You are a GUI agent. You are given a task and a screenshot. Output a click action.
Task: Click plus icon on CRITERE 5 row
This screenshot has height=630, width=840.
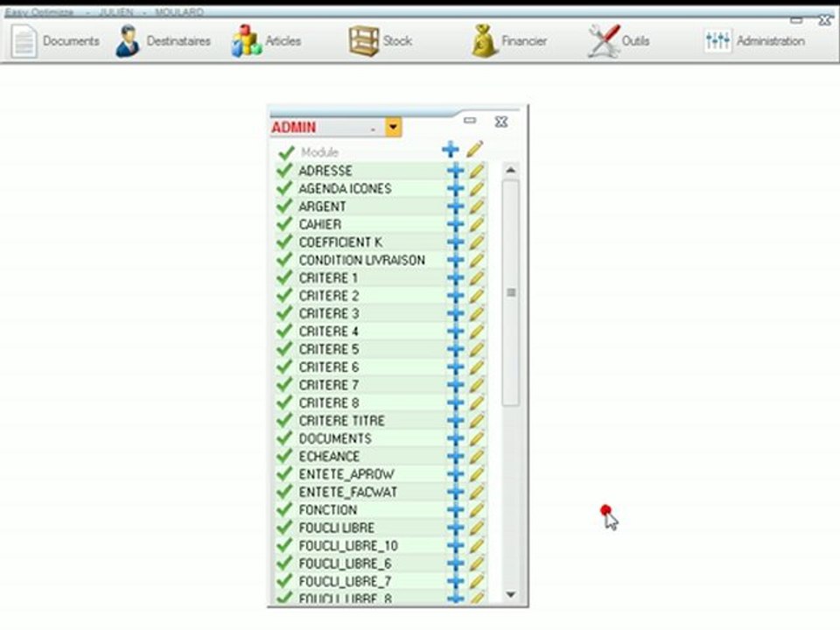[455, 349]
